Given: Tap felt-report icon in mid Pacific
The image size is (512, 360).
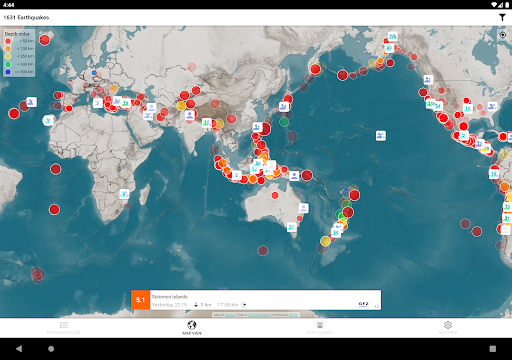Looking at the screenshot, I should 381,136.
